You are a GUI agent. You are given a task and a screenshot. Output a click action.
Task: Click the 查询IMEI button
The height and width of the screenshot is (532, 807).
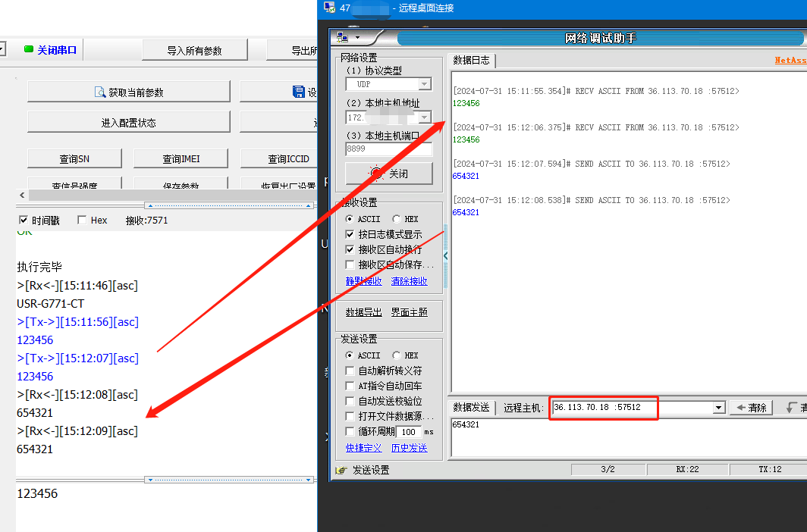[x=181, y=159]
